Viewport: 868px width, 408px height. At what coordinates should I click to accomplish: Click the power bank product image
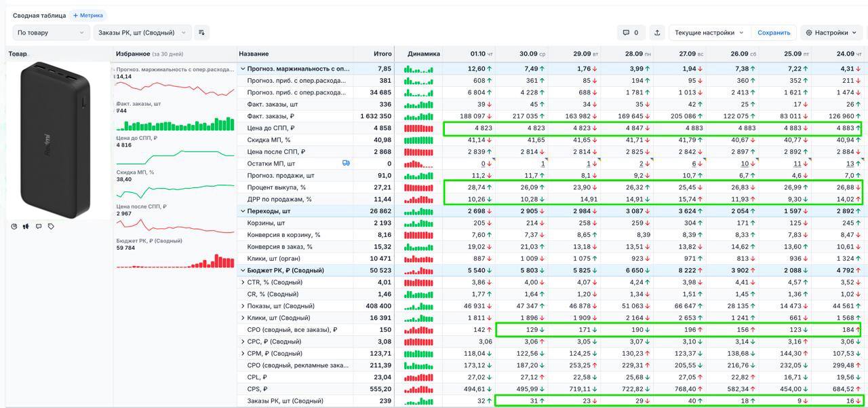click(56, 140)
